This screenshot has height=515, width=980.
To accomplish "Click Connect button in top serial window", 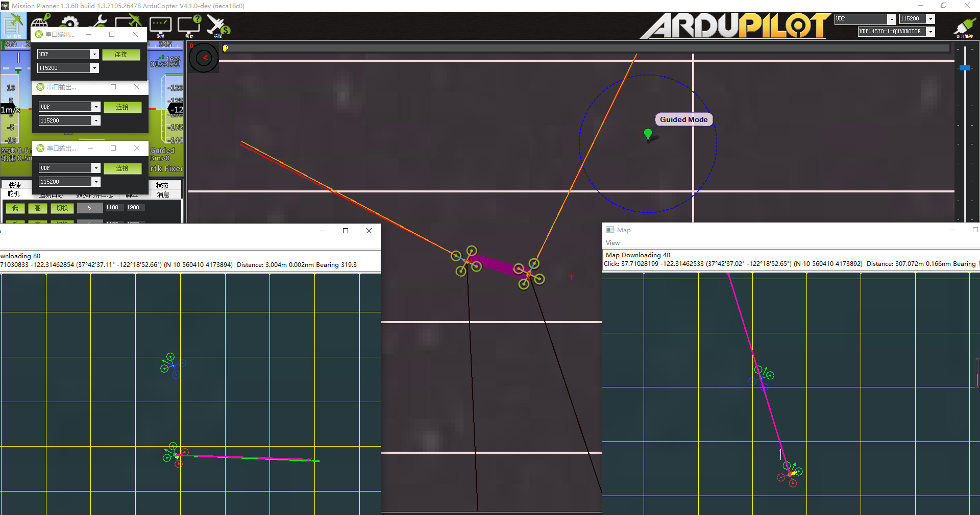I will pyautogui.click(x=121, y=55).
